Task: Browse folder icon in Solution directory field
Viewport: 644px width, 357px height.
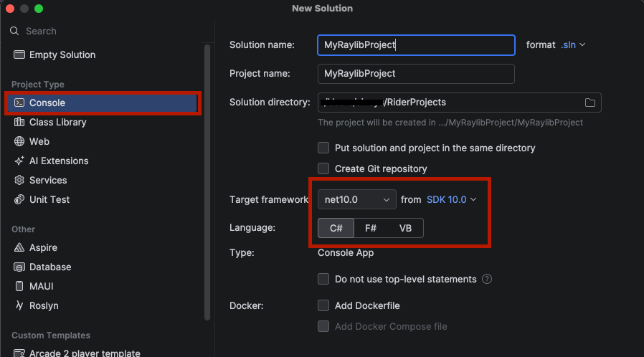Action: 589,103
